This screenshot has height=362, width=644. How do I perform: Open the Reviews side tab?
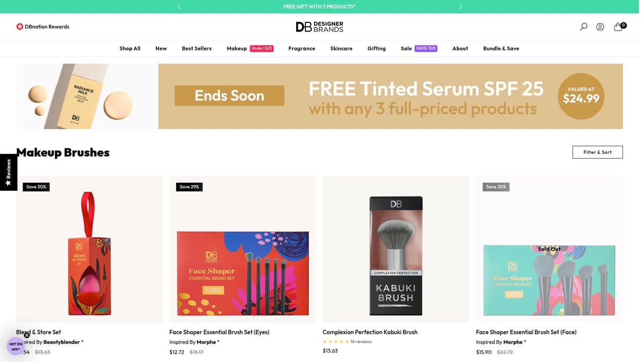click(9, 172)
